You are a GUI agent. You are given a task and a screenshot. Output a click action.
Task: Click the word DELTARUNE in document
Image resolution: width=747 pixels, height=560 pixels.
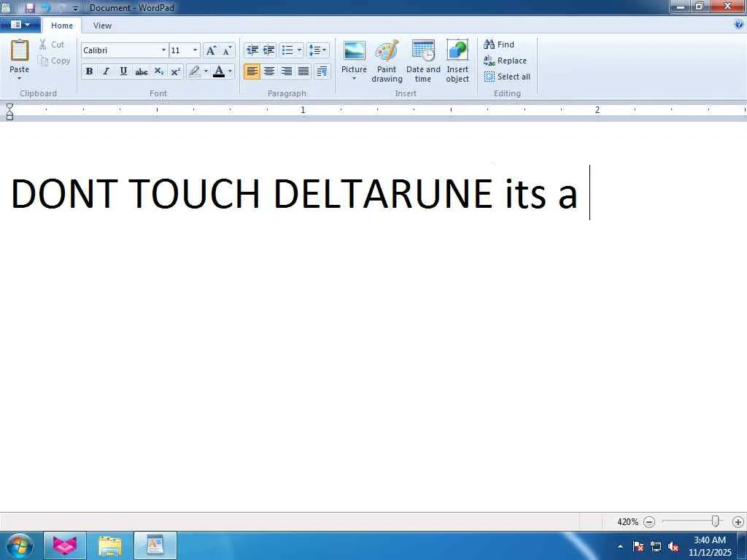click(x=382, y=193)
